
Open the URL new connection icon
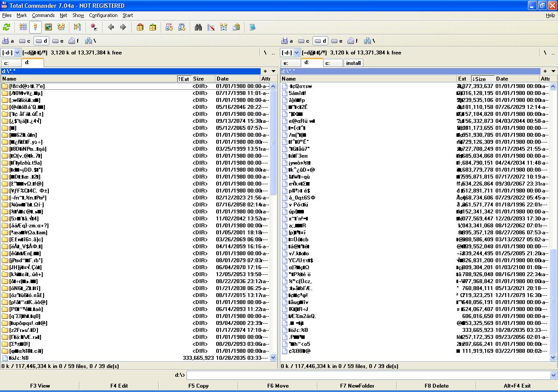click(x=182, y=27)
